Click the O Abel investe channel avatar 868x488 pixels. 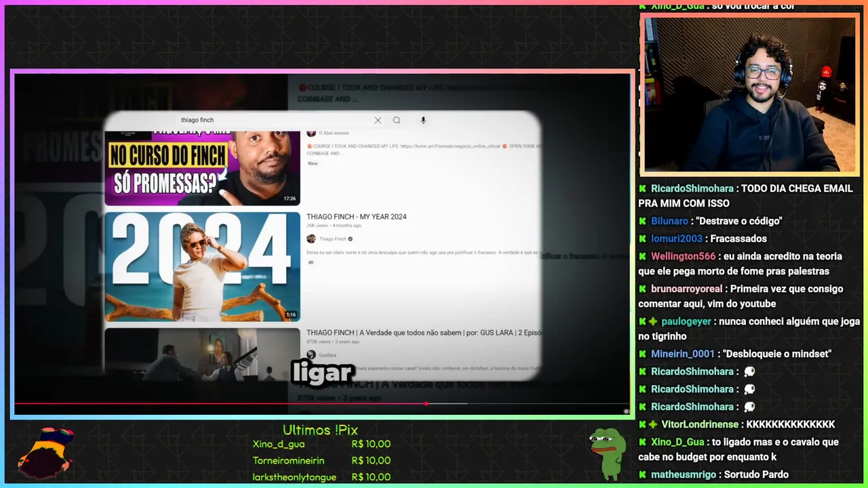click(x=311, y=133)
